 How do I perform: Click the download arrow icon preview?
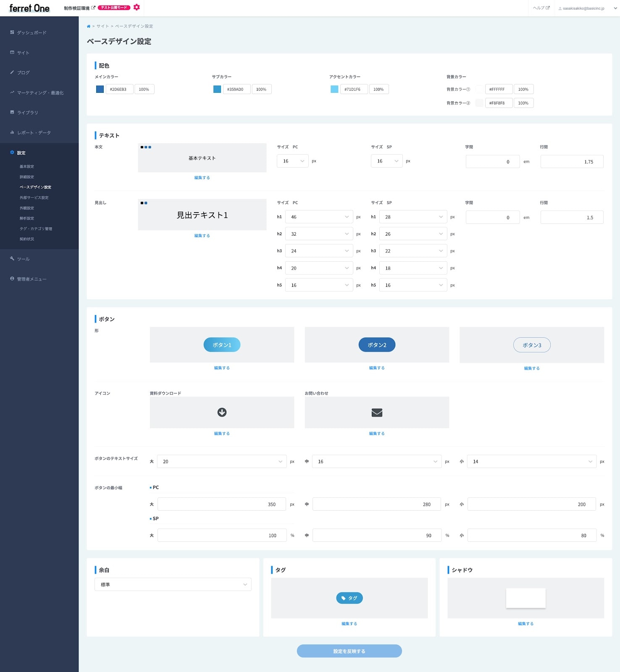[x=222, y=412]
